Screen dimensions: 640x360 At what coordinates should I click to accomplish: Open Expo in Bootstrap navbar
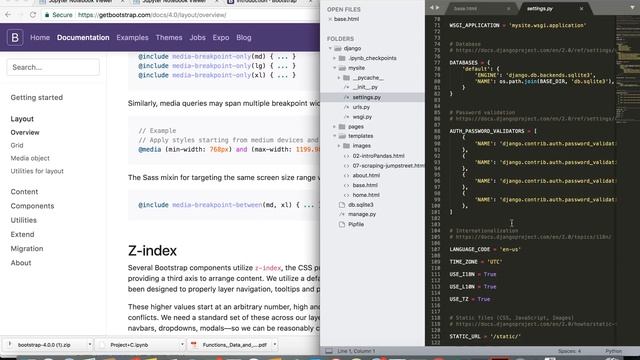(221, 38)
